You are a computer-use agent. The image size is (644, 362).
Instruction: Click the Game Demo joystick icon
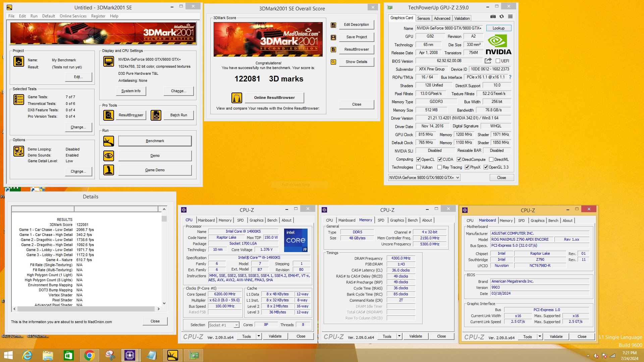(109, 170)
